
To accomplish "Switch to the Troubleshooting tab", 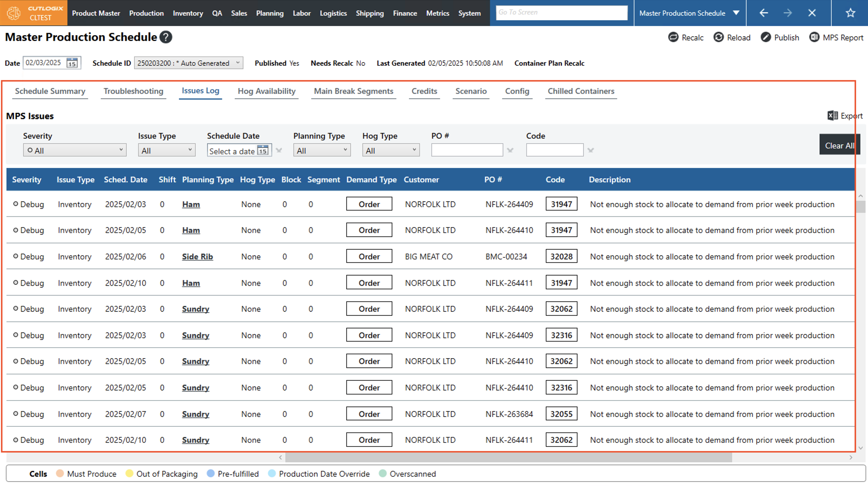I will 133,91.
